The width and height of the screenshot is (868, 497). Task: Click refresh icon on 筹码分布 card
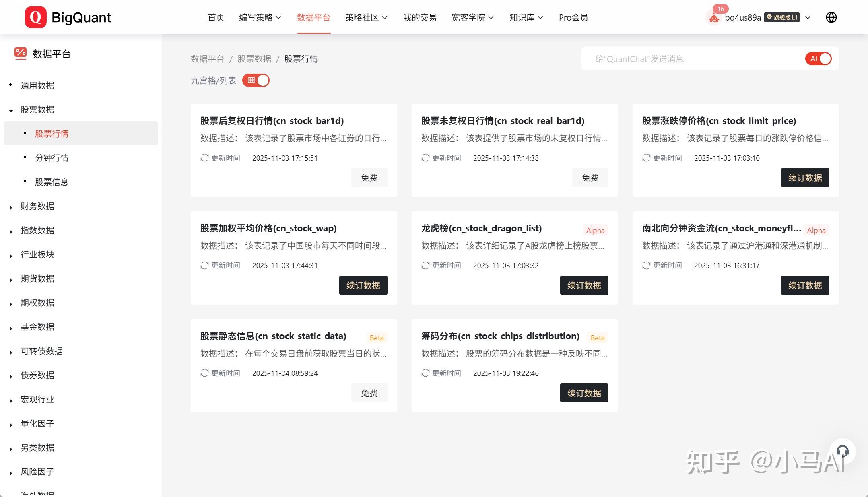point(425,373)
